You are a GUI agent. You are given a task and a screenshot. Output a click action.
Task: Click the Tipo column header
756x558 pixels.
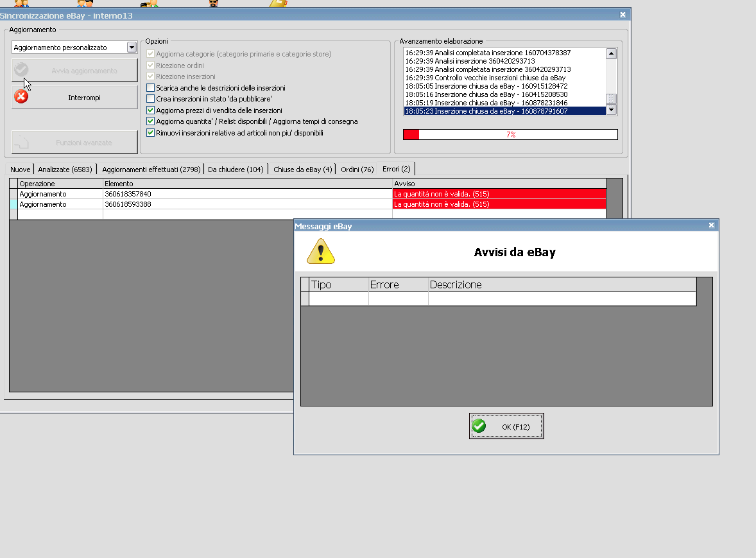(x=338, y=284)
